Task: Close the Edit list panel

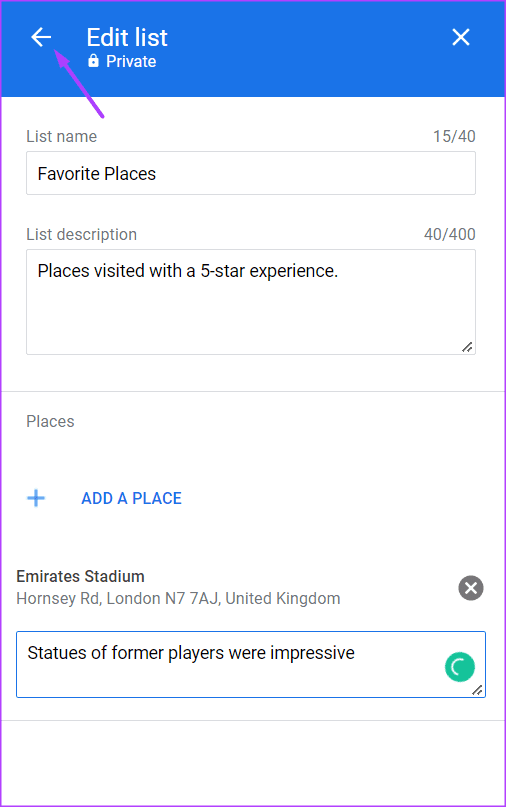Action: [x=461, y=37]
